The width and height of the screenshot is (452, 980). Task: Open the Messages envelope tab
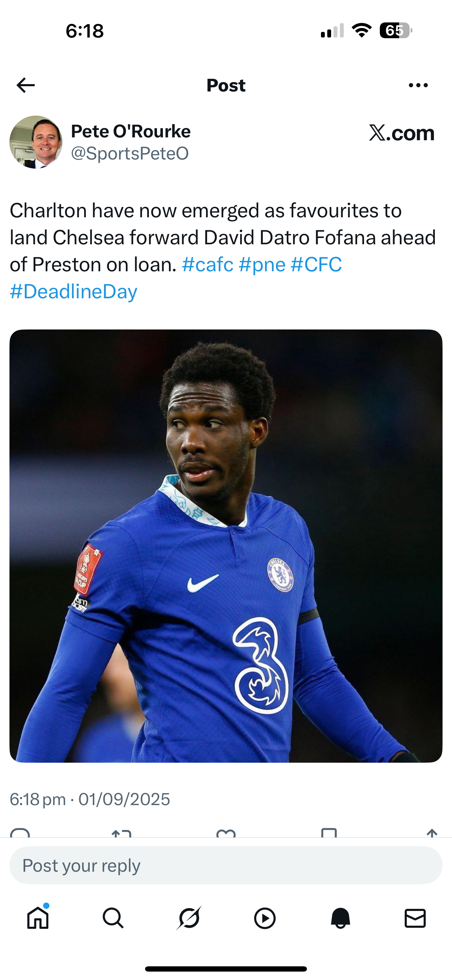415,918
